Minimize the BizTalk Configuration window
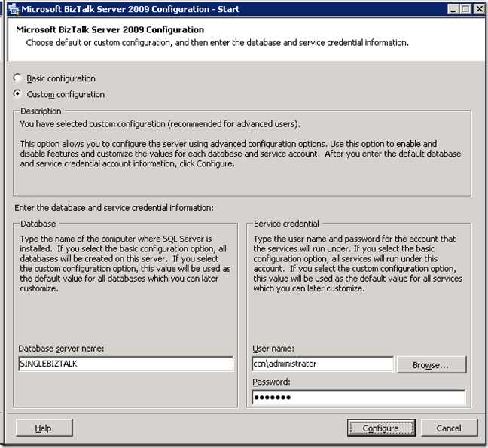488x448 pixels. pyautogui.click(x=453, y=9)
